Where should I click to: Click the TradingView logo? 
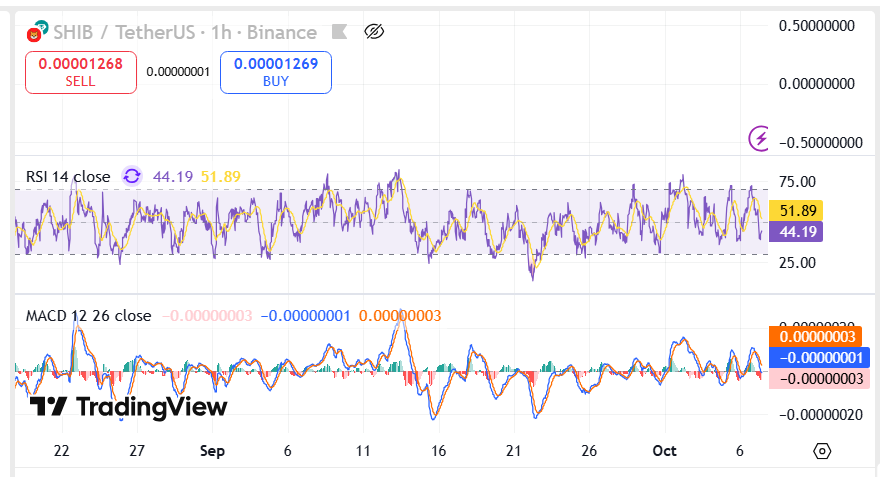128,406
